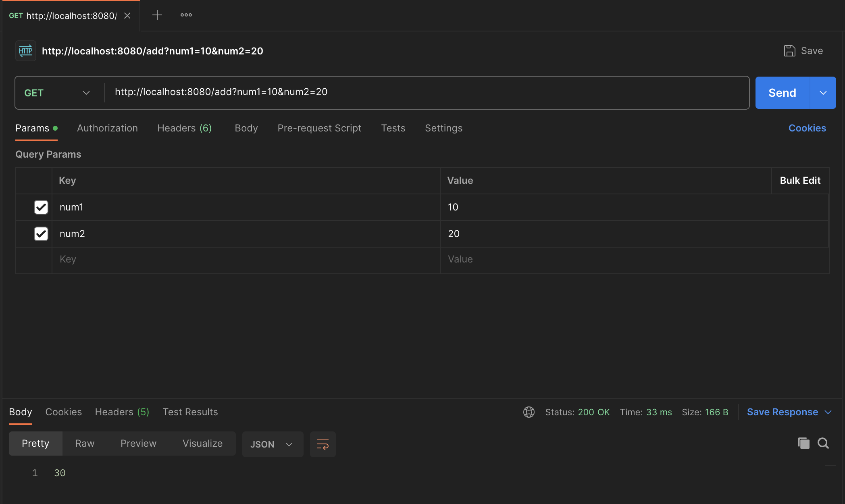Click the globe network icon near Status

pos(529,412)
